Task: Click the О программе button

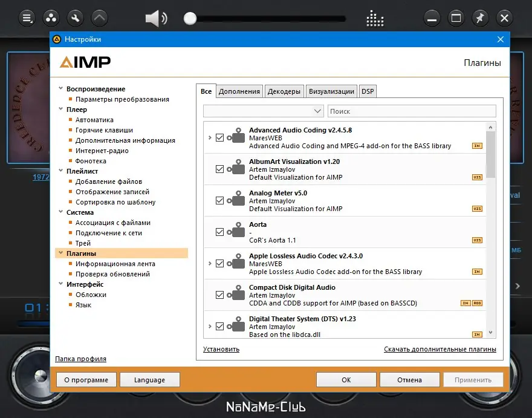Action: [86, 380]
